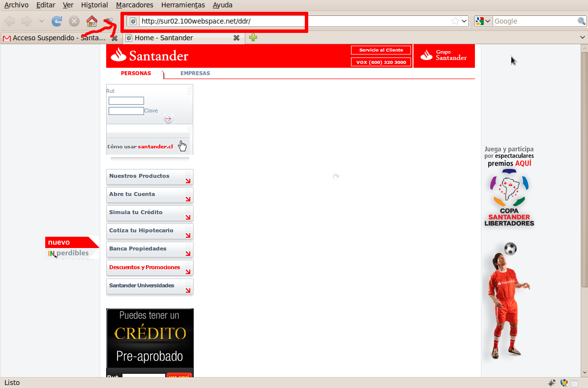The image size is (588, 388).
Task: Click the soccer player image
Action: pyautogui.click(x=509, y=301)
